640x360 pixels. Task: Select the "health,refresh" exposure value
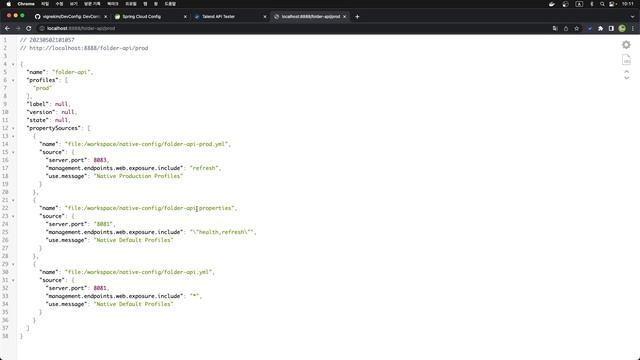222,232
